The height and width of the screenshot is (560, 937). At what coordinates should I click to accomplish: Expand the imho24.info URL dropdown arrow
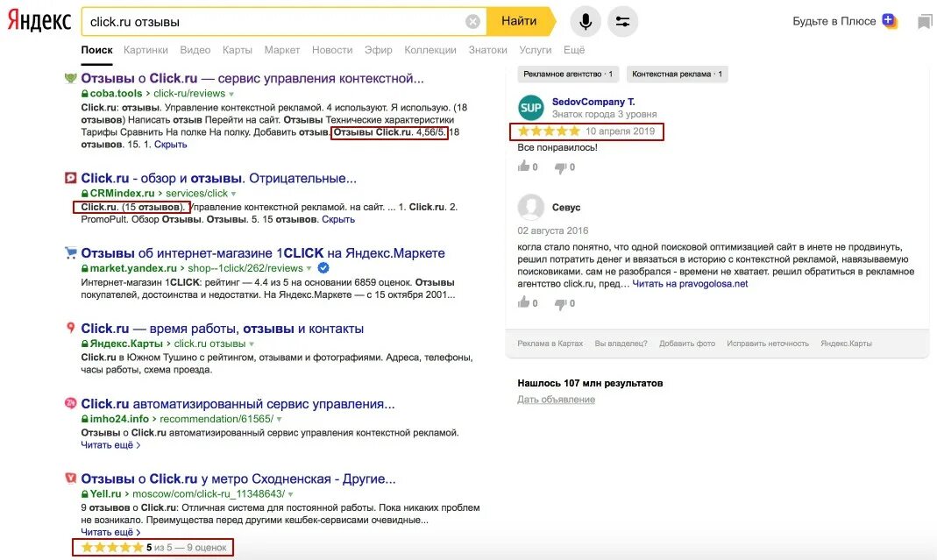pos(279,419)
